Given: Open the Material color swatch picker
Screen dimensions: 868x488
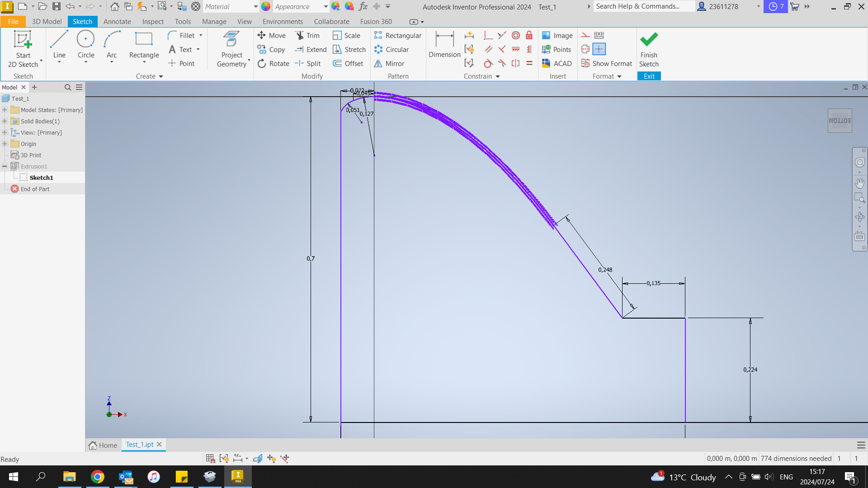Looking at the screenshot, I should point(265,6).
